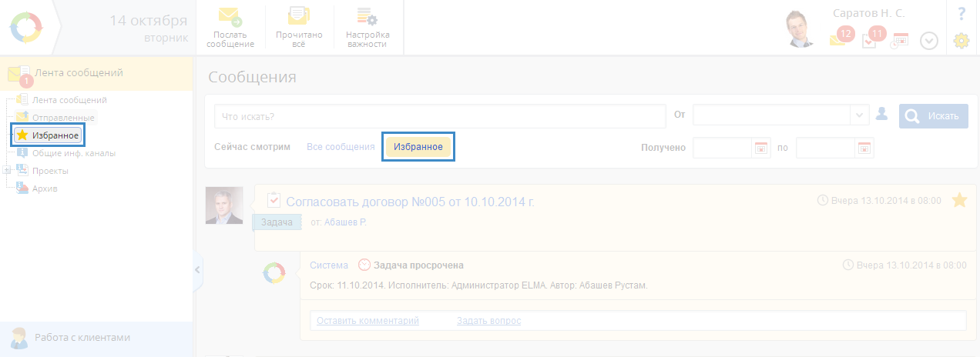Focus the Что искать? search field
This screenshot has width=980, height=357.
pos(440,116)
